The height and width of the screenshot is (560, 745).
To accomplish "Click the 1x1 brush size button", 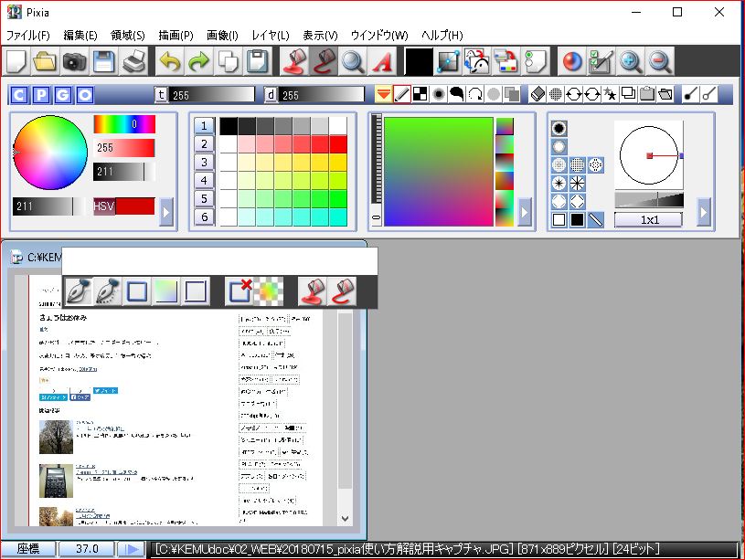I will coord(649,220).
